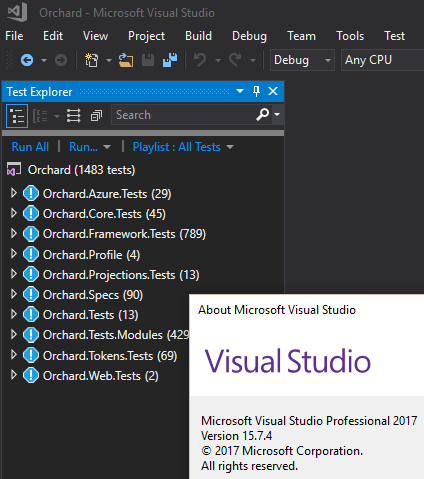The height and width of the screenshot is (479, 424).
Task: Click the collapse all stacked windows icon
Action: pyautogui.click(x=96, y=116)
